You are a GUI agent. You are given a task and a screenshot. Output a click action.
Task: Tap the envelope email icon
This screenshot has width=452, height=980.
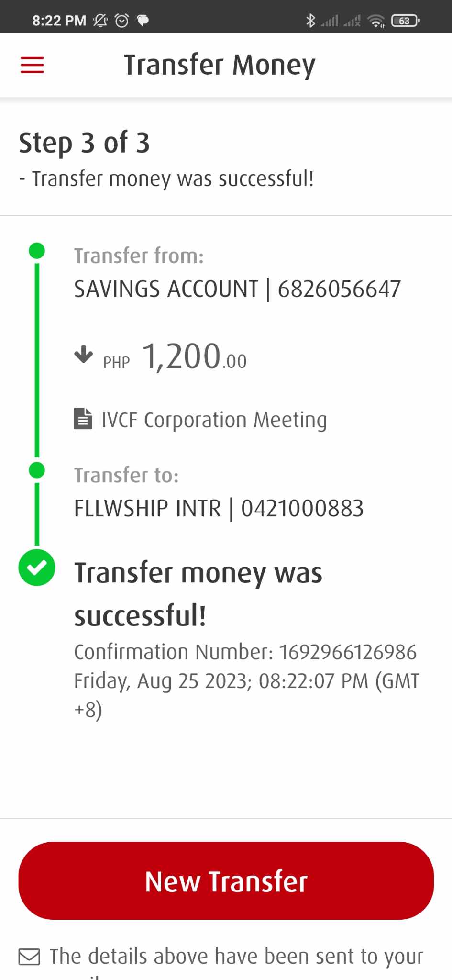point(29,957)
